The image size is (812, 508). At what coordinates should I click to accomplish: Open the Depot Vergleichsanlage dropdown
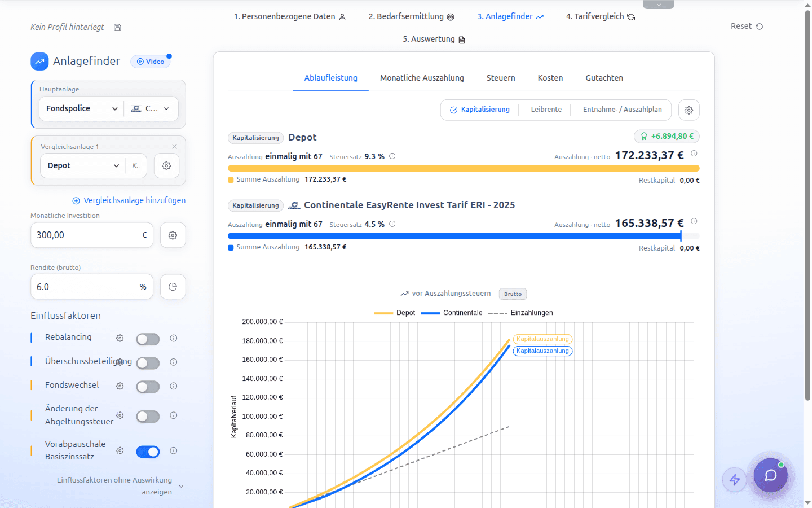83,166
